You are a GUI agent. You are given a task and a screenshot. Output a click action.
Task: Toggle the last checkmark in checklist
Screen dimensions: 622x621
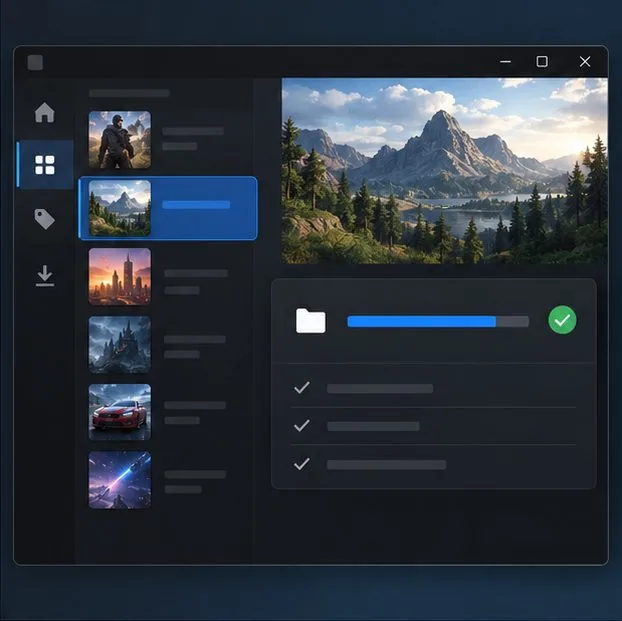pyautogui.click(x=302, y=463)
